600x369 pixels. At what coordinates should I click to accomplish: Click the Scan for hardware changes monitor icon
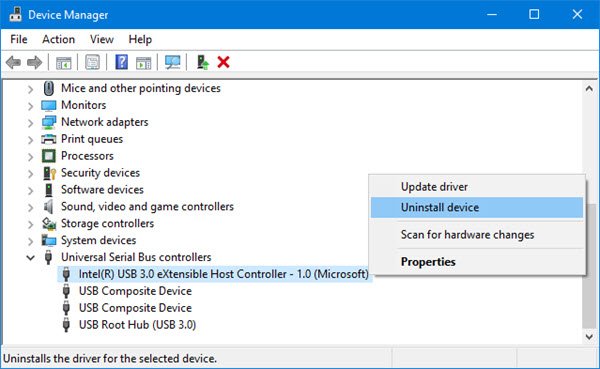coord(173,62)
